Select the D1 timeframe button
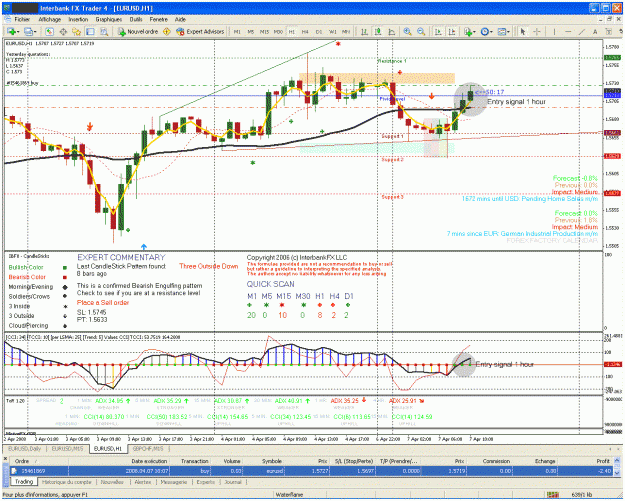The width and height of the screenshot is (625, 501). click(x=319, y=31)
